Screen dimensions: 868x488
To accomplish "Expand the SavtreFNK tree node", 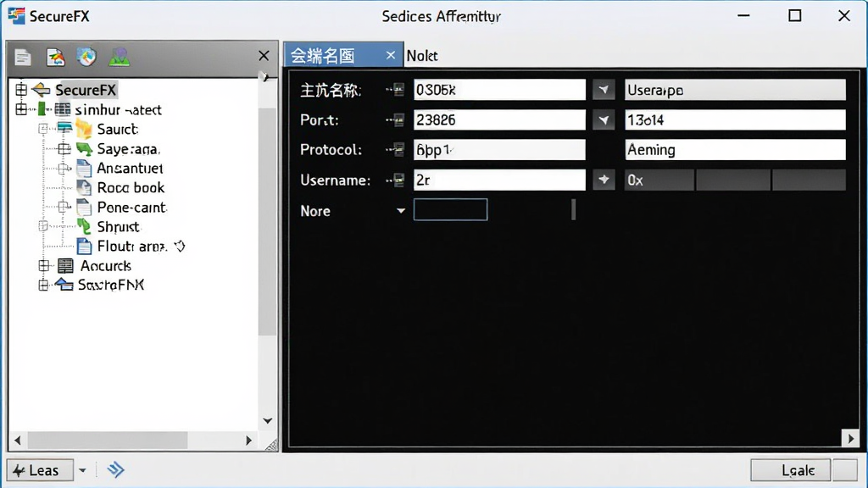I will 44,285.
